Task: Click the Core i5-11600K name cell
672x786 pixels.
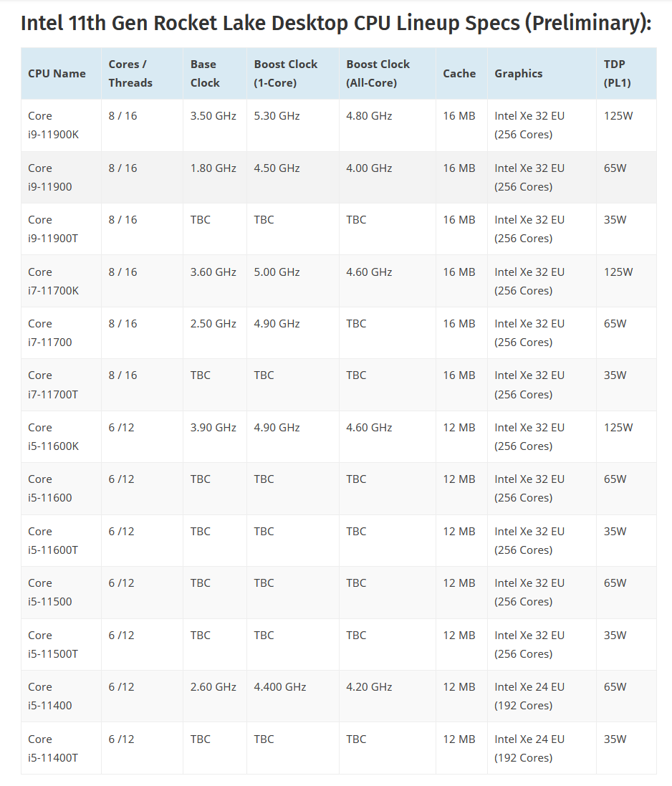Action: pyautogui.click(x=53, y=436)
